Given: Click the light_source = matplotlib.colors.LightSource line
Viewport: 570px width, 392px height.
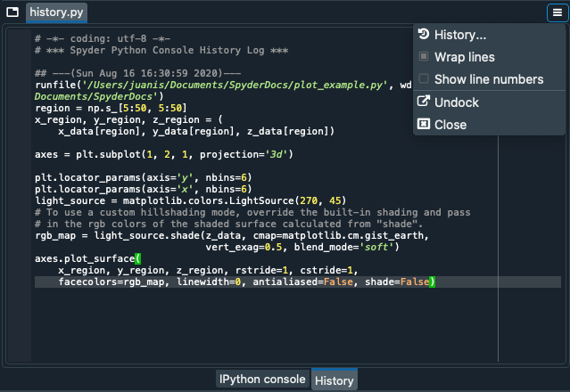Looking at the screenshot, I should [191, 200].
